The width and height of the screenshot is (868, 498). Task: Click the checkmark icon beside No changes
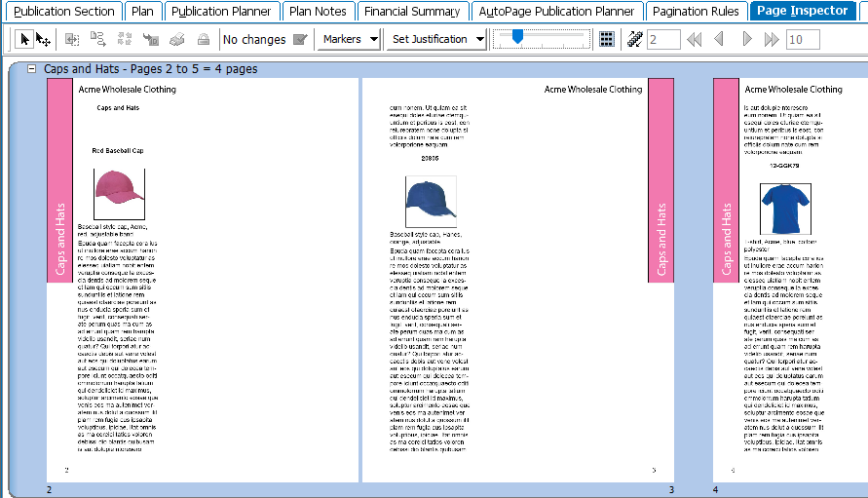tap(300, 40)
